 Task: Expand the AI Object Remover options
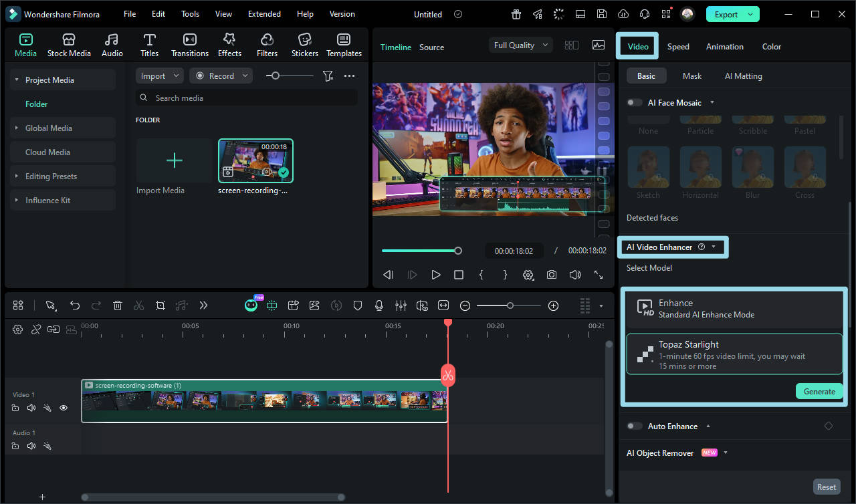tap(726, 453)
